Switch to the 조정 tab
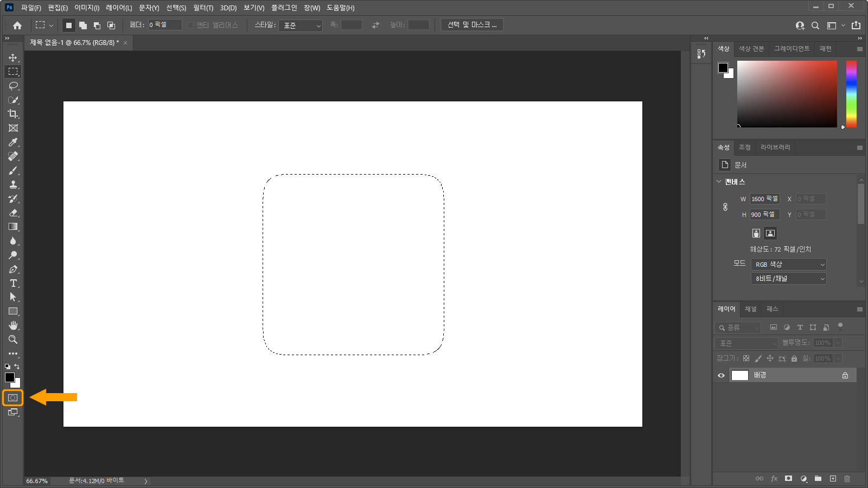The height and width of the screenshot is (488, 868). 744,147
